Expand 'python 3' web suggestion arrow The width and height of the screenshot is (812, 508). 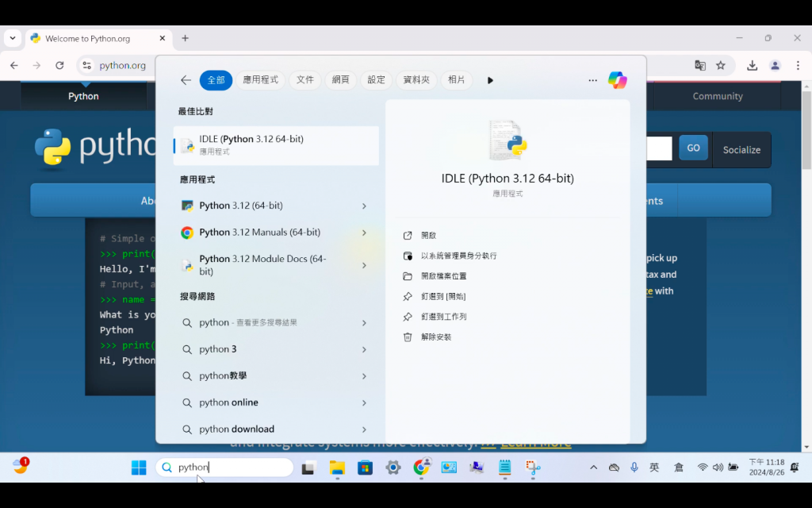364,349
